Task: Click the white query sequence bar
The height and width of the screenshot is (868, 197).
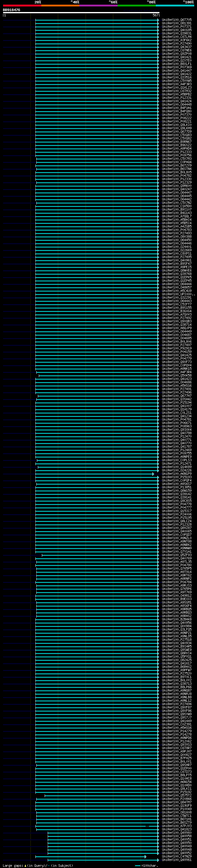Action: point(81,12)
